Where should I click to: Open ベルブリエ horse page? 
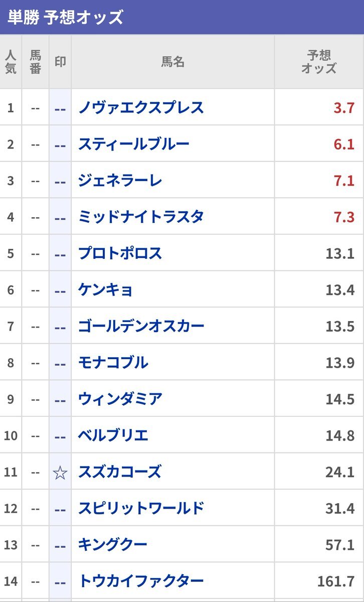tap(113, 435)
